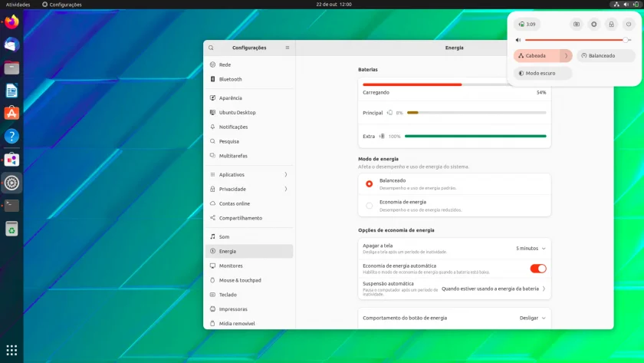
Task: Open Contas online settings
Action: (x=249, y=203)
